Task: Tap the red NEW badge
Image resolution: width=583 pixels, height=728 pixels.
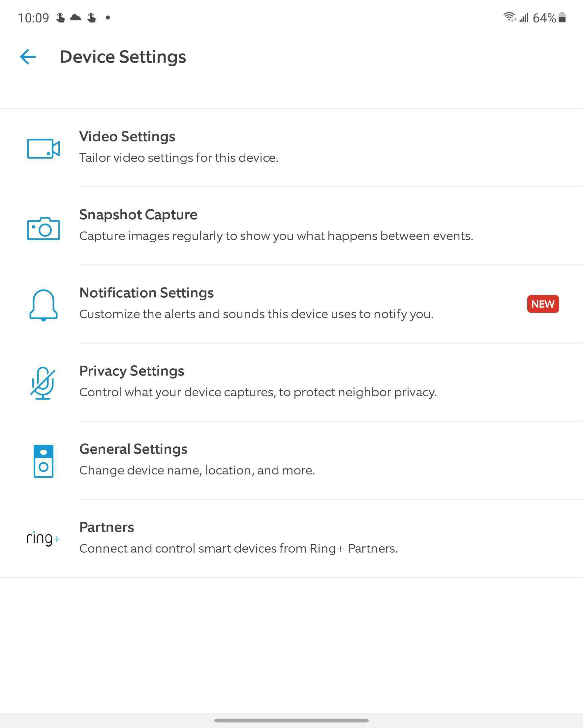Action: point(543,304)
